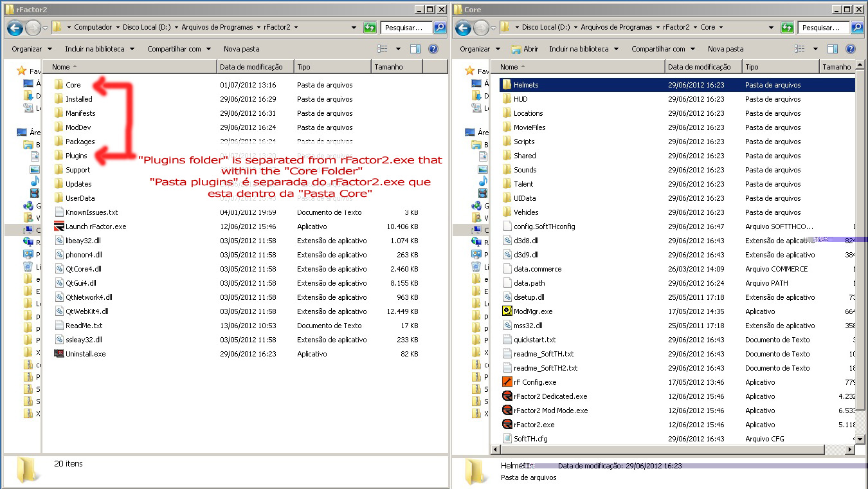Select rFactor2 Dedicated.exe icon
The image size is (868, 489).
point(507,396)
